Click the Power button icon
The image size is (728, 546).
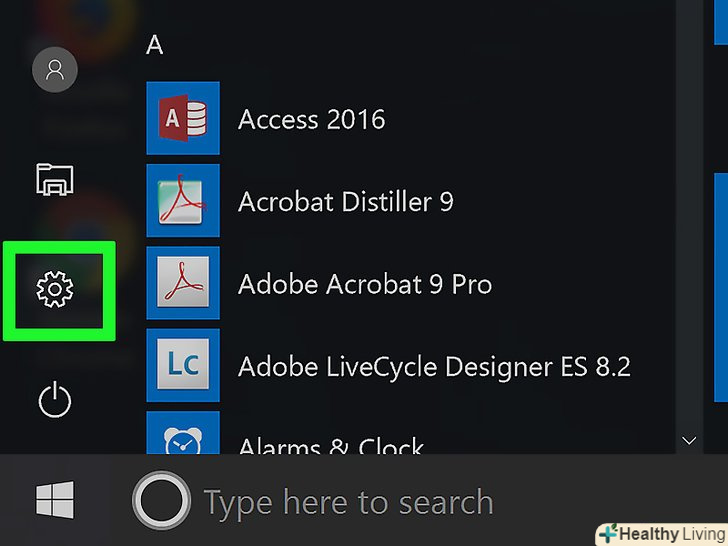pyautogui.click(x=55, y=401)
